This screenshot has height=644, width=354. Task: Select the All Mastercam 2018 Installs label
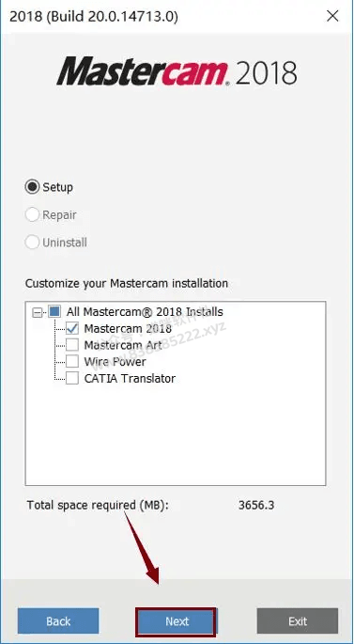(145, 312)
